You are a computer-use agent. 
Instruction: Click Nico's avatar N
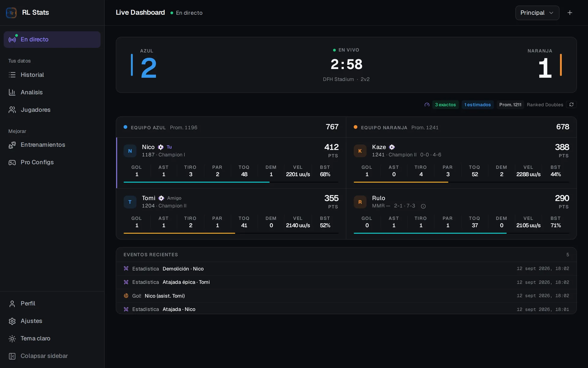tap(130, 151)
